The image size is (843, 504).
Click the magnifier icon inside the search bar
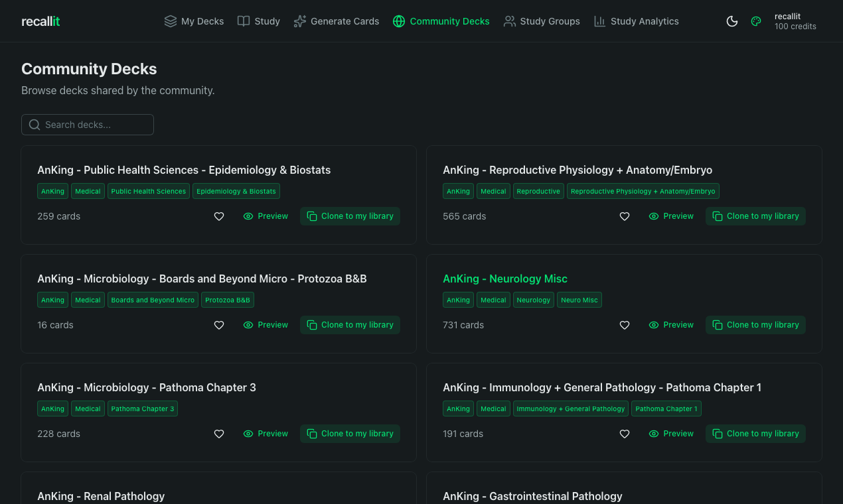click(34, 125)
